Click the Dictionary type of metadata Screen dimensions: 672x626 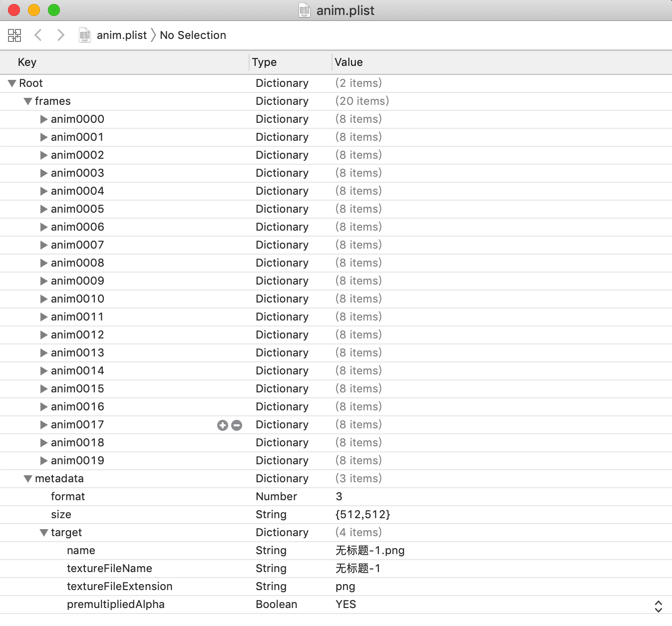282,479
